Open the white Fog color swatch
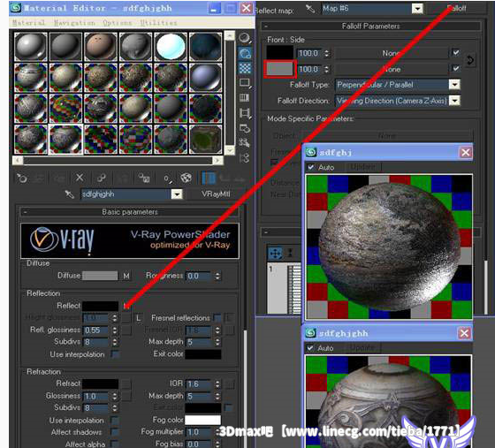 (x=202, y=420)
